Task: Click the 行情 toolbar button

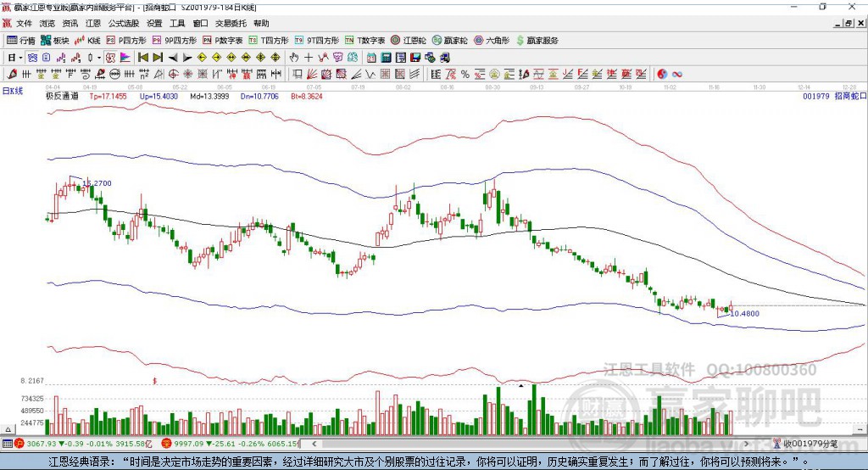Action: (21, 41)
